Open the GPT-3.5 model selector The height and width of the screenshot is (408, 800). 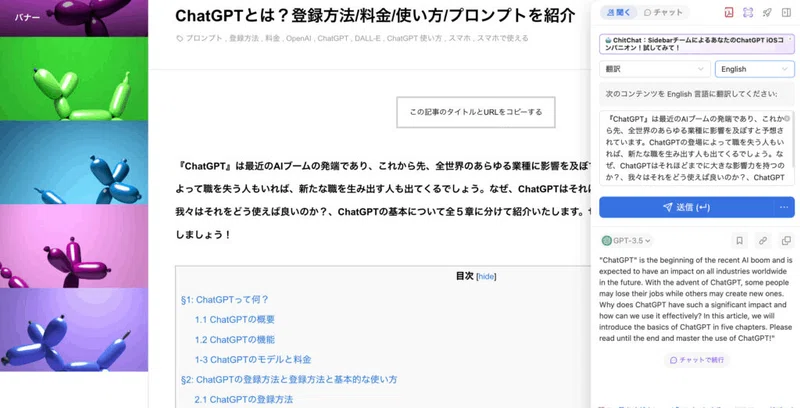coord(627,241)
